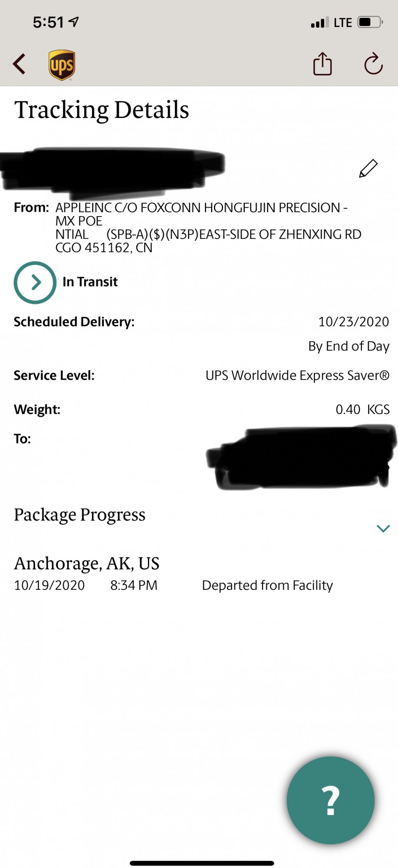The height and width of the screenshot is (868, 398).
Task: Edit package nickname with pencil icon
Action: (368, 168)
